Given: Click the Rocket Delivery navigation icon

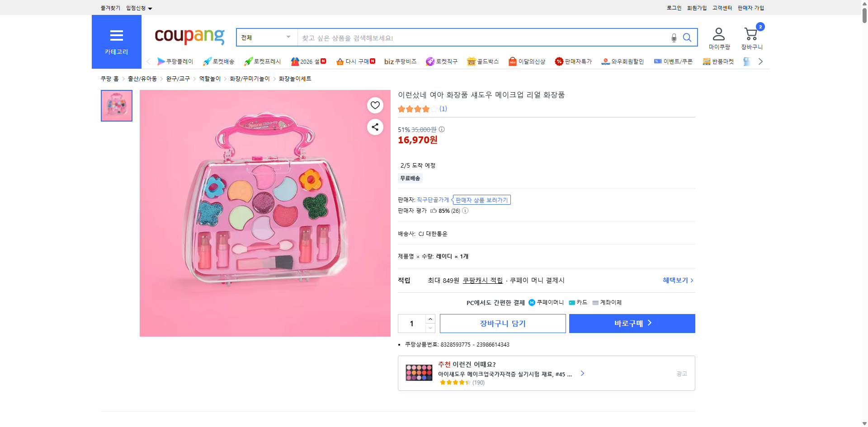Looking at the screenshot, I should 219,61.
